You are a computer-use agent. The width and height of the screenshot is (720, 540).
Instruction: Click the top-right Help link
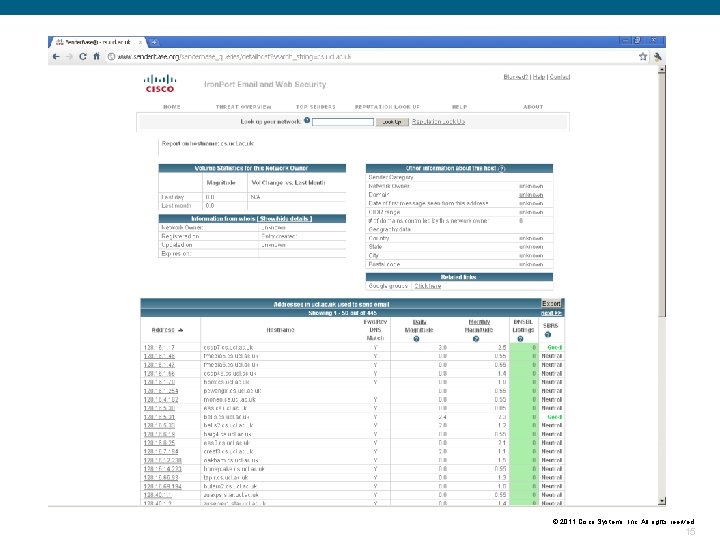pyautogui.click(x=539, y=77)
